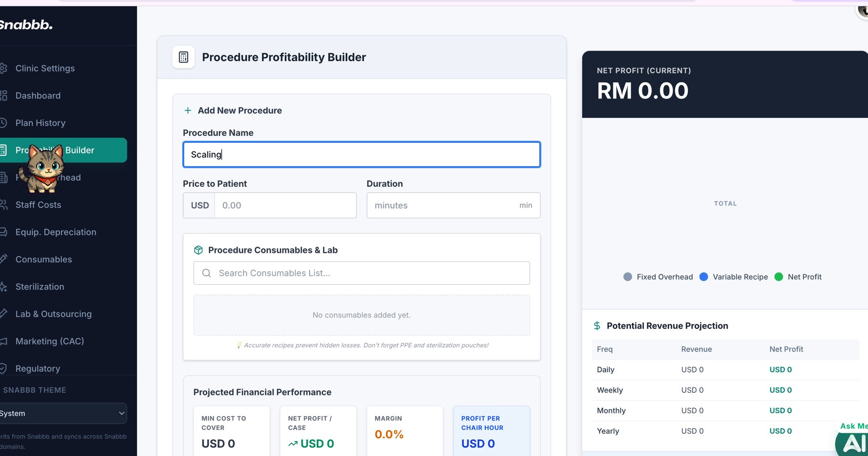This screenshot has height=456, width=868.
Task: Click the Weekly row label
Action: tap(610, 390)
